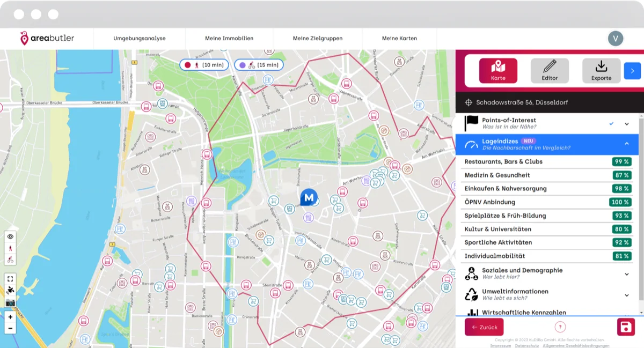Viewport: 644px width, 348px height.
Task: Click Umweltinformationen recycle leaf icon
Action: pos(471,294)
